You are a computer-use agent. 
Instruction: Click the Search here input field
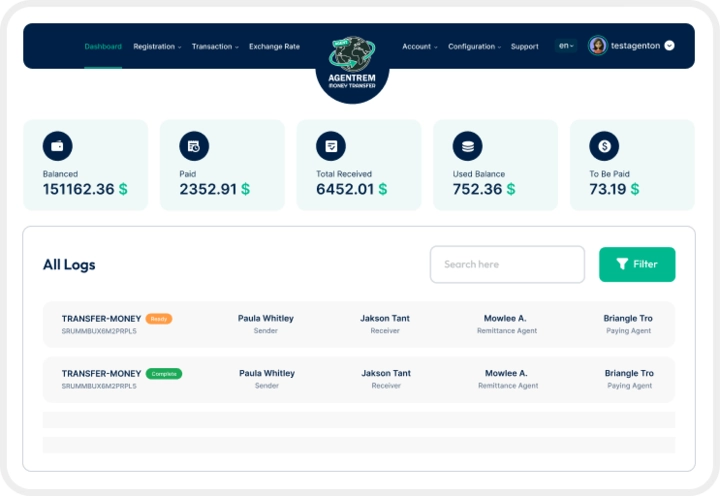point(507,264)
